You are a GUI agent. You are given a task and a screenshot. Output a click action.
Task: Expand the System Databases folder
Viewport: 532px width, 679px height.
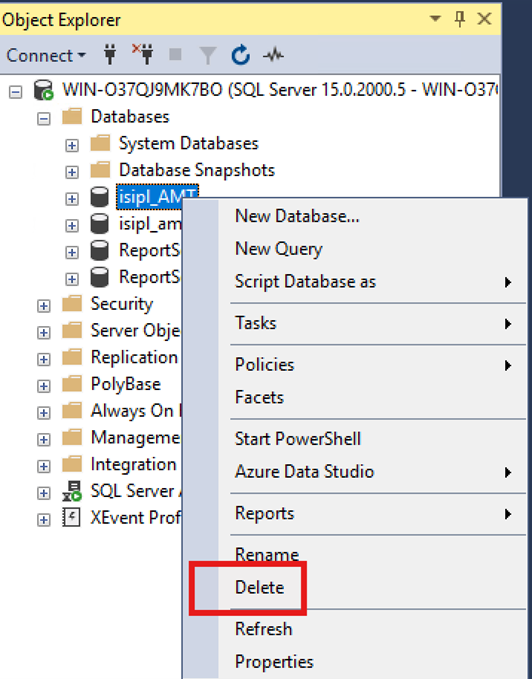tap(72, 146)
